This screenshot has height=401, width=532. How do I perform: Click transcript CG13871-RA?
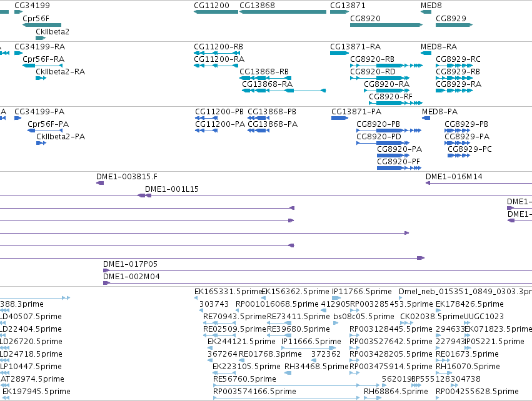pyautogui.click(x=355, y=46)
